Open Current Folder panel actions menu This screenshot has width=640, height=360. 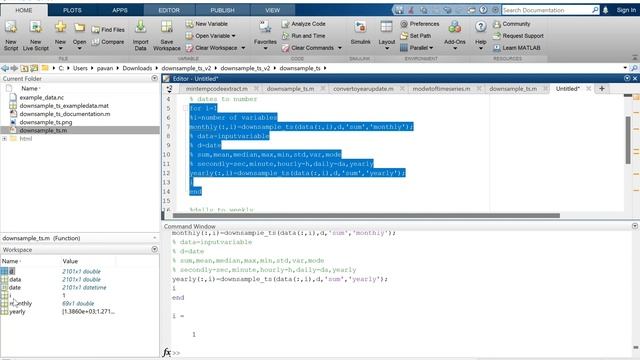tap(154, 78)
